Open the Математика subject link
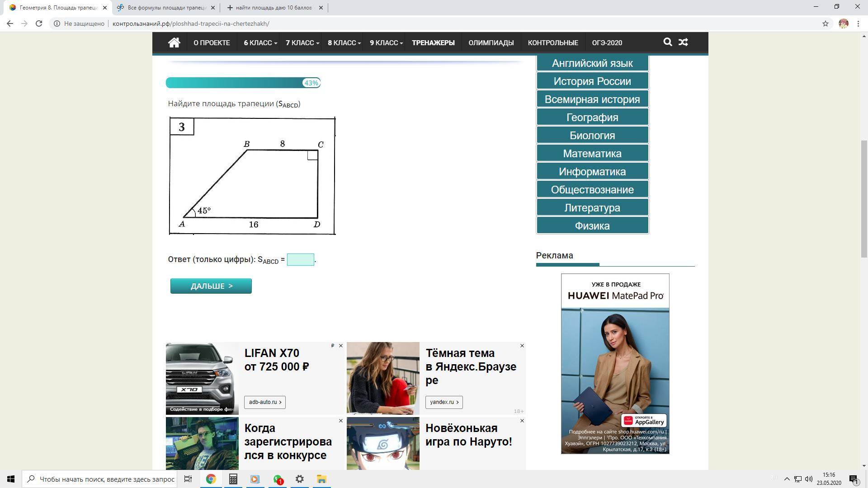 point(592,154)
